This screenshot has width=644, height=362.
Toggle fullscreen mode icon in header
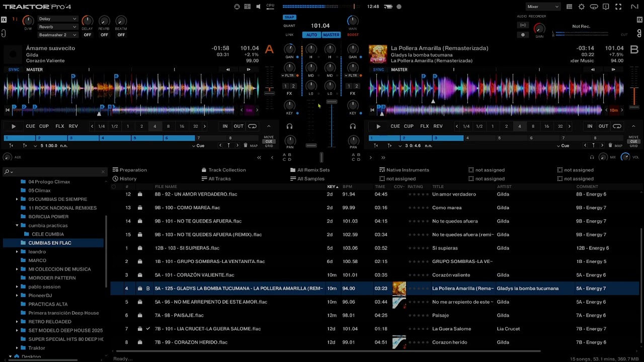(618, 7)
